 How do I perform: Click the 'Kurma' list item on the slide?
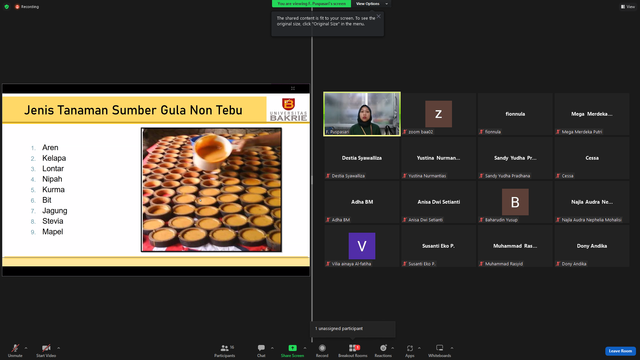pyautogui.click(x=53, y=189)
